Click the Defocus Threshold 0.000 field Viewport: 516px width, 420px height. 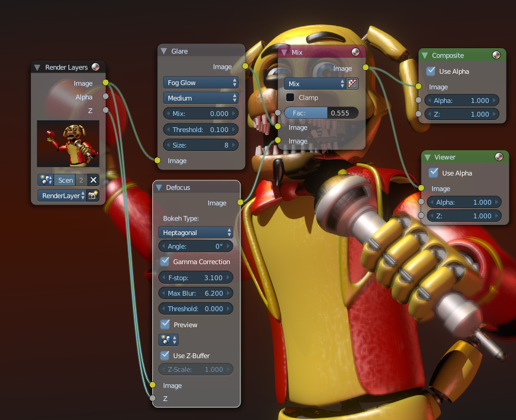pos(196,309)
